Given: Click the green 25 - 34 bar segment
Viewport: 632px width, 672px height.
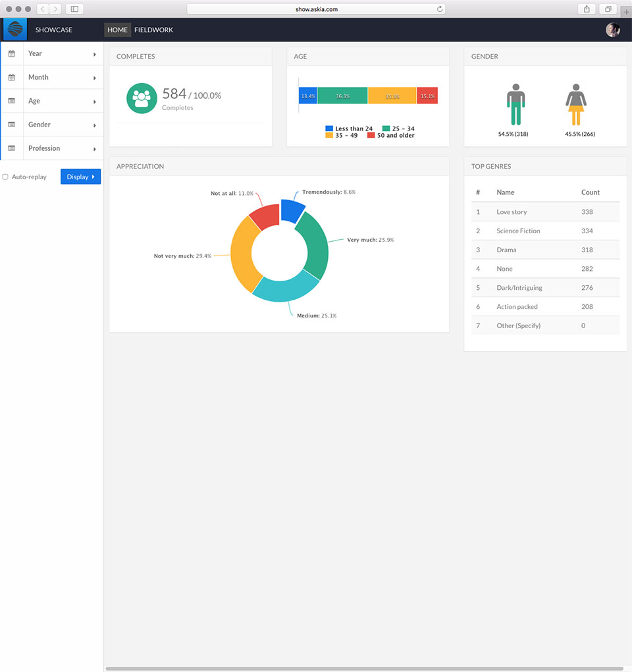Looking at the screenshot, I should [342, 96].
